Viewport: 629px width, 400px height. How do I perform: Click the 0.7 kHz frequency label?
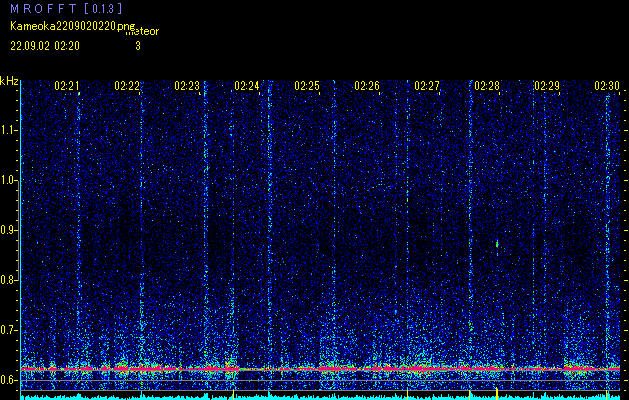click(x=8, y=330)
